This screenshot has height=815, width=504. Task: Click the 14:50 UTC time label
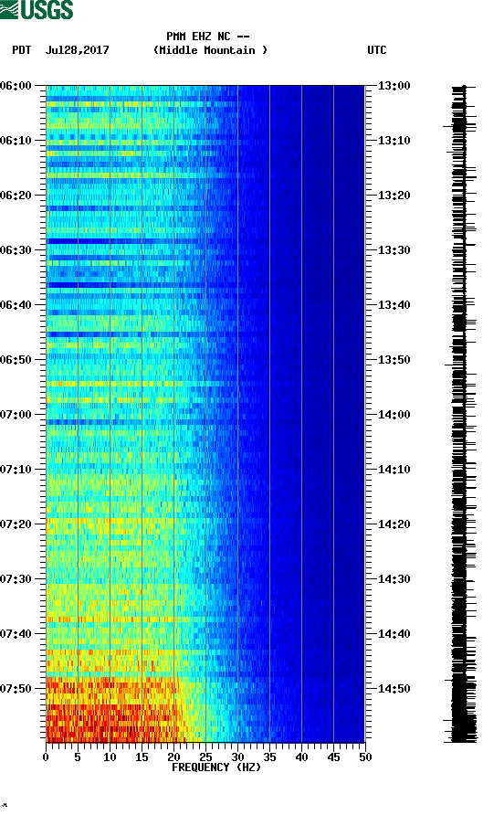(x=394, y=689)
